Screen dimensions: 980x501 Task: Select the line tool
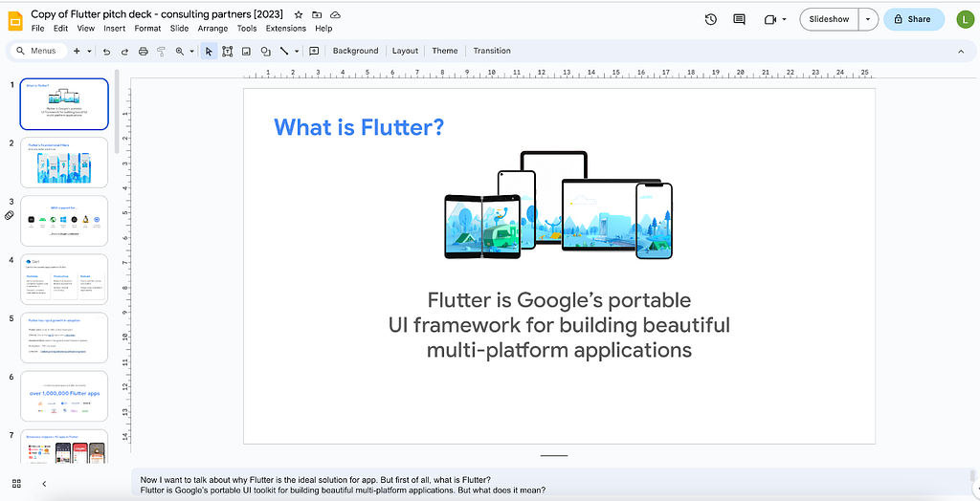coord(284,52)
